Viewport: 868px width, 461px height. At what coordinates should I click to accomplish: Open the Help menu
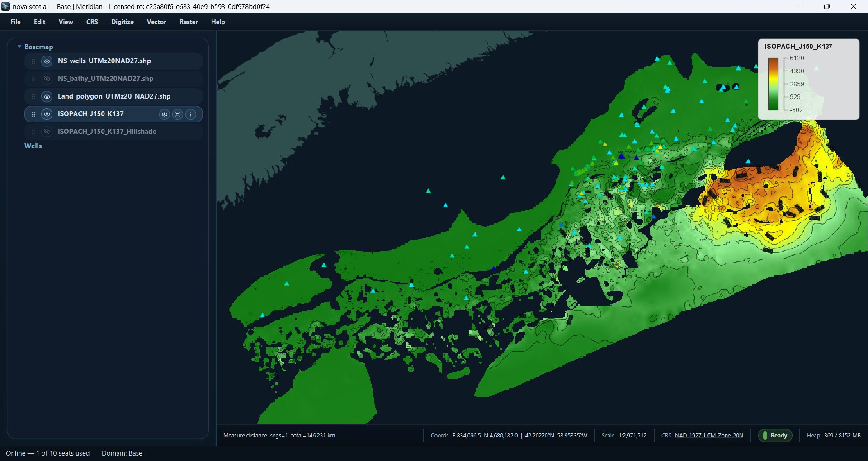(x=218, y=22)
